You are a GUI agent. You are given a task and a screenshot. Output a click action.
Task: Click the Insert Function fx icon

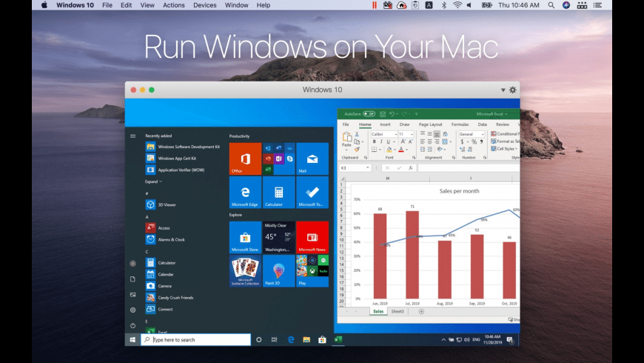(410, 167)
